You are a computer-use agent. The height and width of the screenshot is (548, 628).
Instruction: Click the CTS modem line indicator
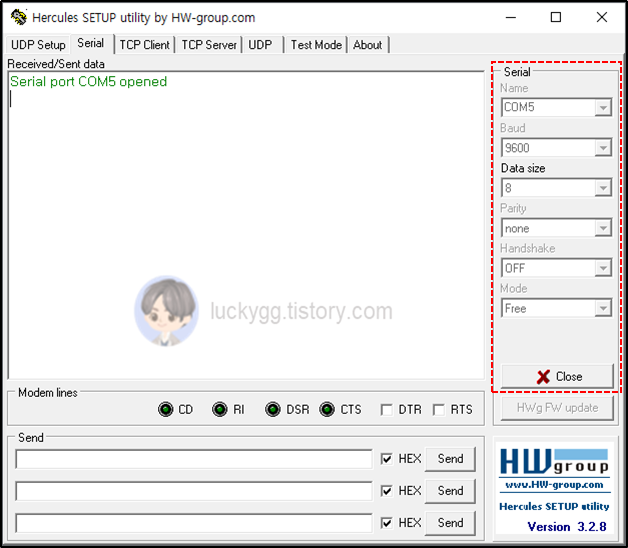(327, 409)
